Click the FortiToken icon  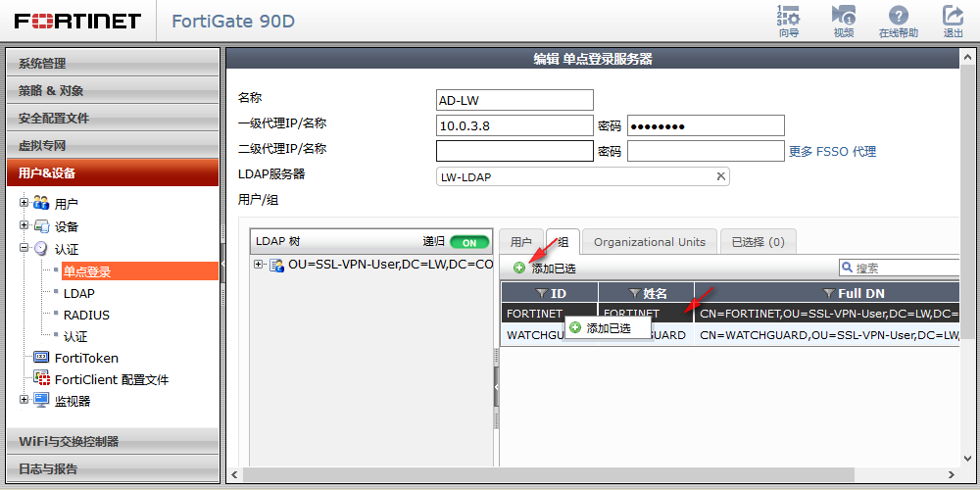[x=41, y=358]
